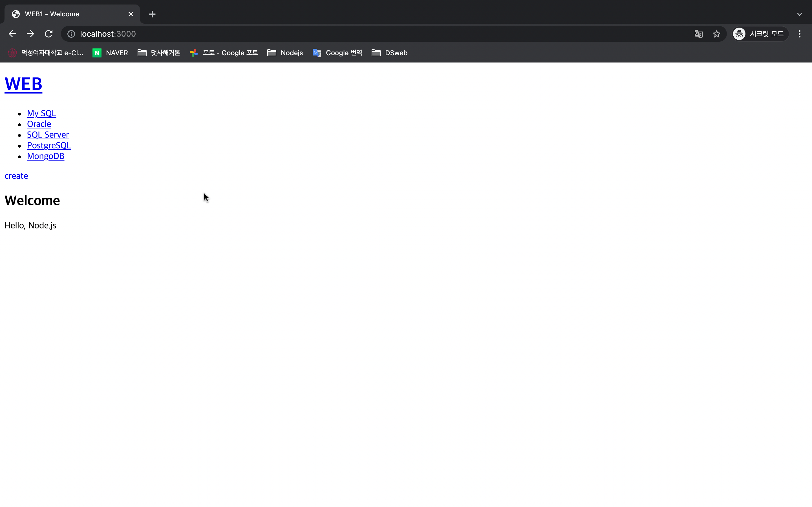Expand the tab search chevron
812x507 pixels.
coord(799,14)
